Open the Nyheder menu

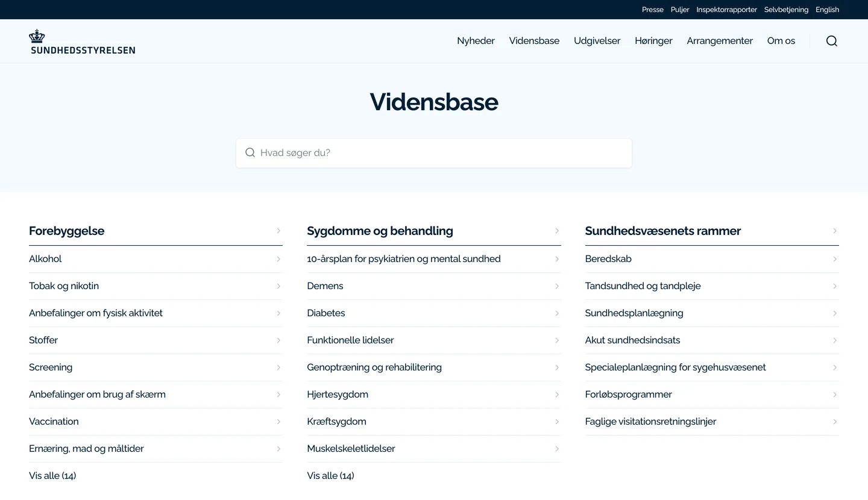(x=476, y=41)
